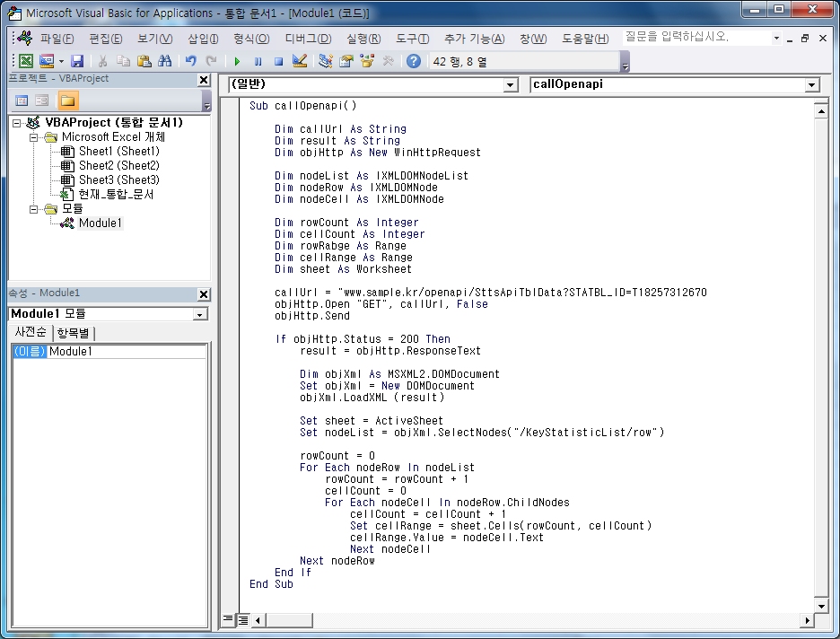Screen dimensions: 840x639
Task: Click the View Microsoft Excel toolbar icon
Action: tap(25, 61)
